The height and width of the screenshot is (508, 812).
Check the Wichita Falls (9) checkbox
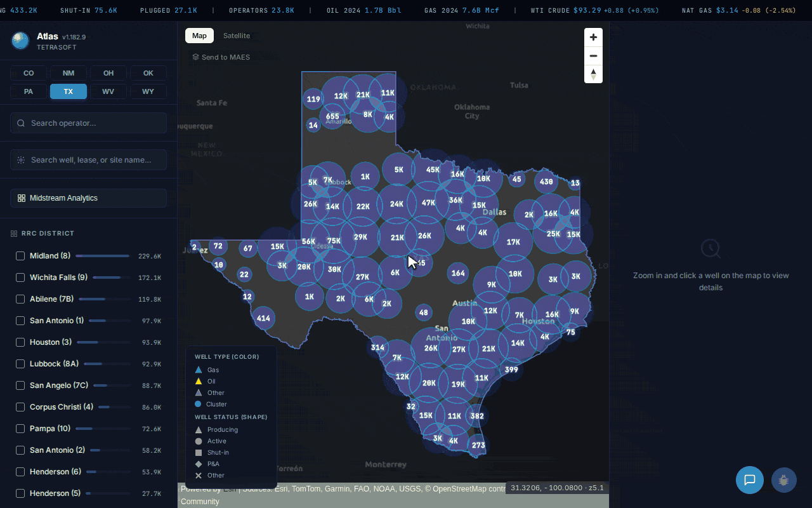pos(20,277)
